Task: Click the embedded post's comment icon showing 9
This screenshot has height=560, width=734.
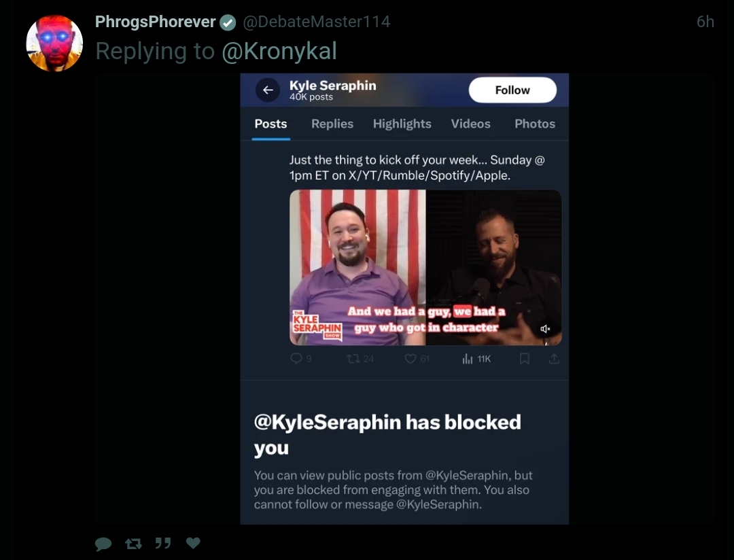Action: pos(296,359)
